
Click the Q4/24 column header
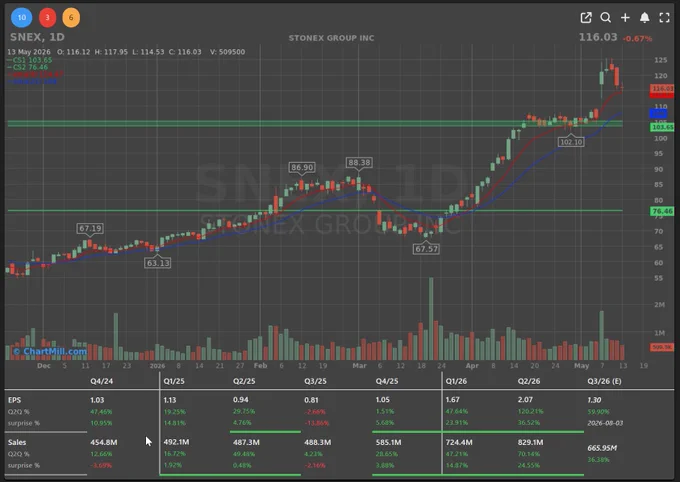[101, 381]
